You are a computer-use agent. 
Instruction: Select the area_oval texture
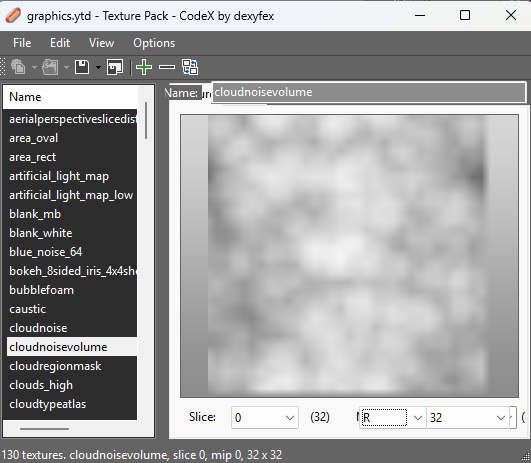[72, 138]
